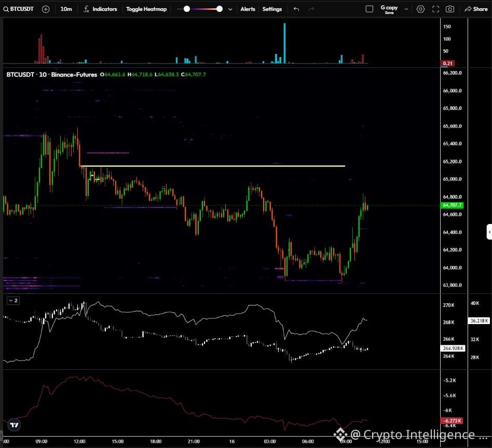Click the 0.21 volume value label
The width and height of the screenshot is (492, 448).
(x=447, y=63)
